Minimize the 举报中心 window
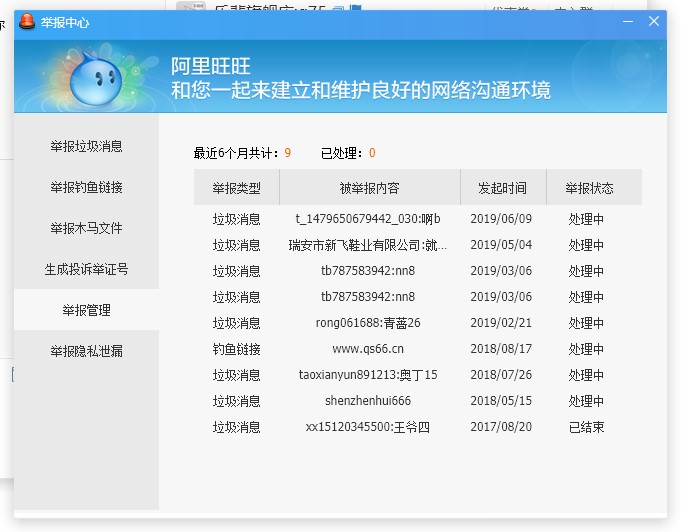681x532 pixels. coord(628,21)
